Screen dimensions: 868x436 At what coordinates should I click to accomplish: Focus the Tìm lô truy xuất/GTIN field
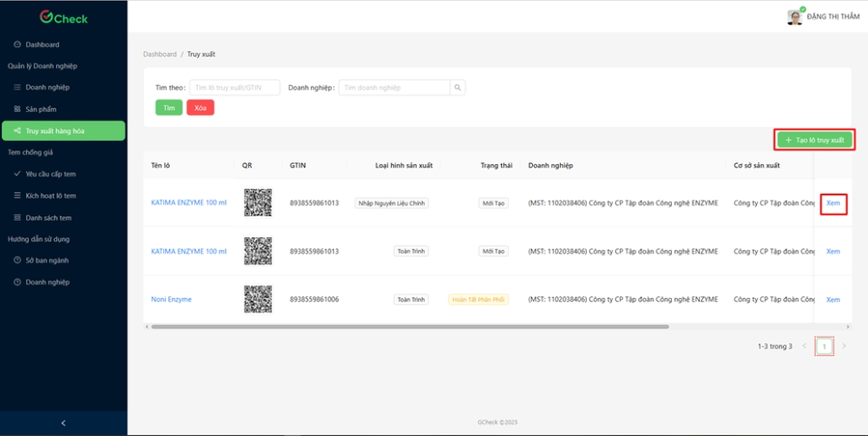coord(234,88)
